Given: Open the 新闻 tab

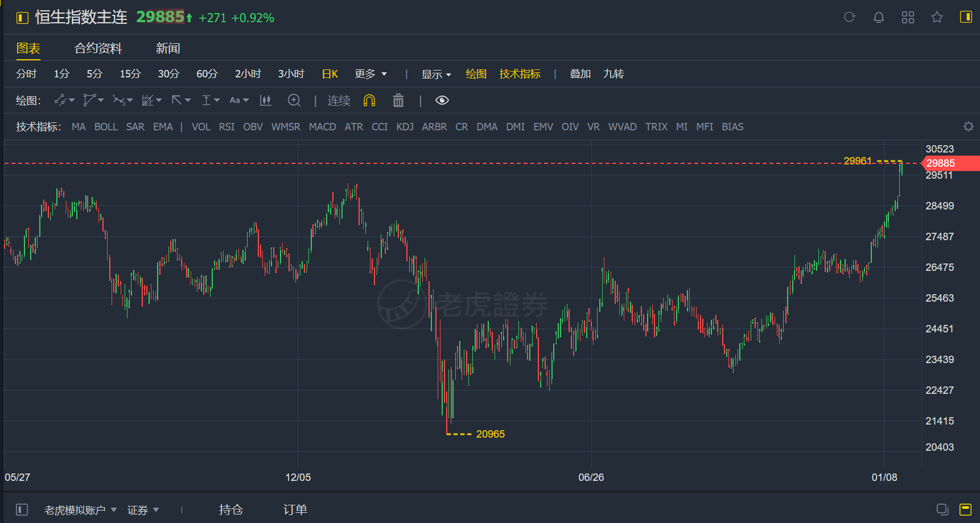Looking at the screenshot, I should coord(168,48).
